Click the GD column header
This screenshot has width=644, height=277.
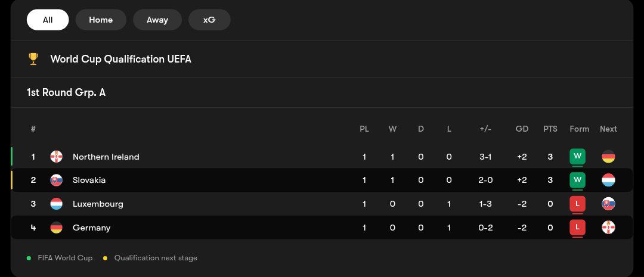522,129
